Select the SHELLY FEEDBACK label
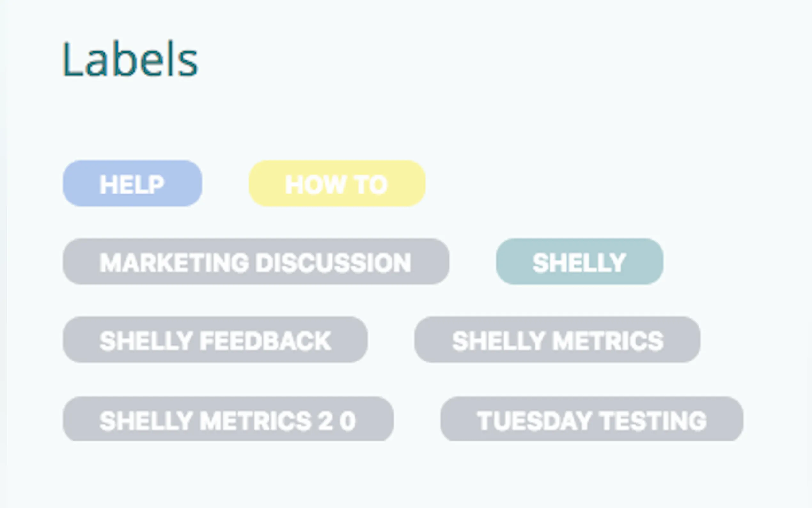The width and height of the screenshot is (812, 508). 215,340
